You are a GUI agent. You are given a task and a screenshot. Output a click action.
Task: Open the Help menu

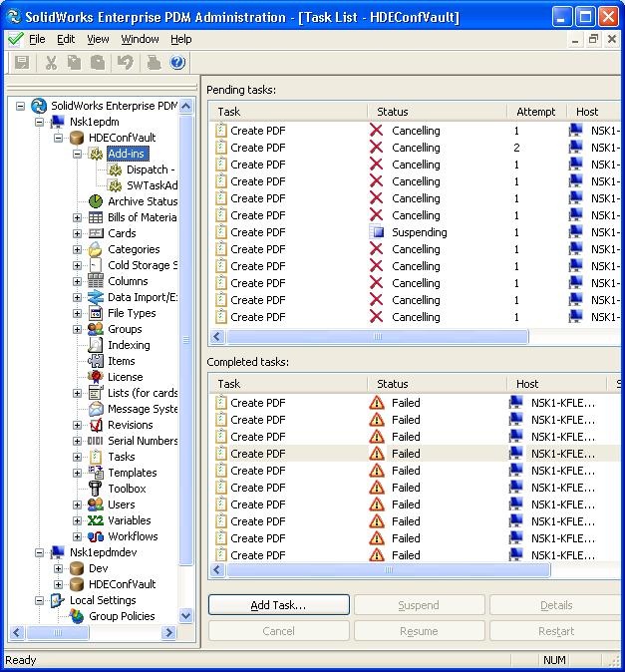(180, 40)
